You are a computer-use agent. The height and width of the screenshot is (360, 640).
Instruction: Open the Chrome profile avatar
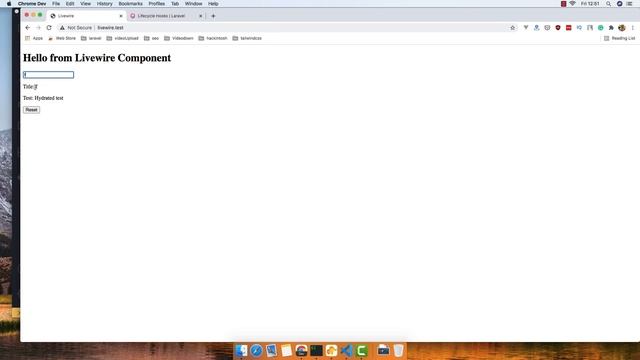coord(622,28)
